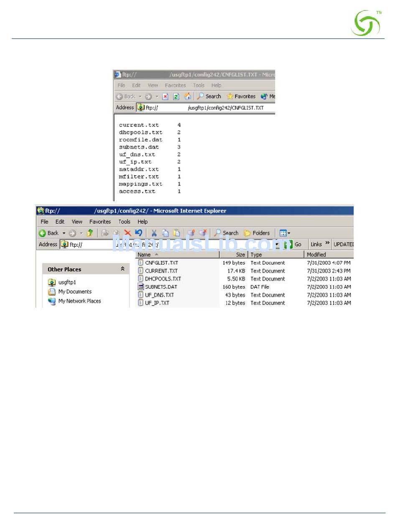Viewport: 397px width, 532px height.
Task: Open the File menu in the CNFGLIST.TXT window
Action: click(x=121, y=85)
